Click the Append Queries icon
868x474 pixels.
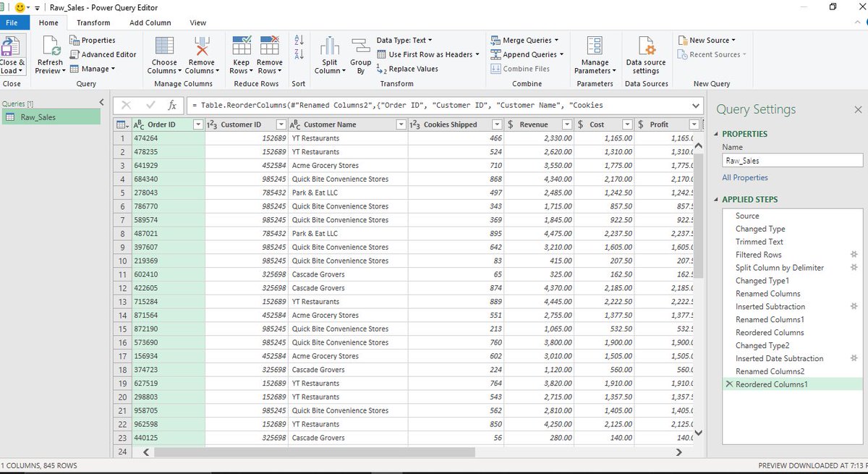point(495,54)
